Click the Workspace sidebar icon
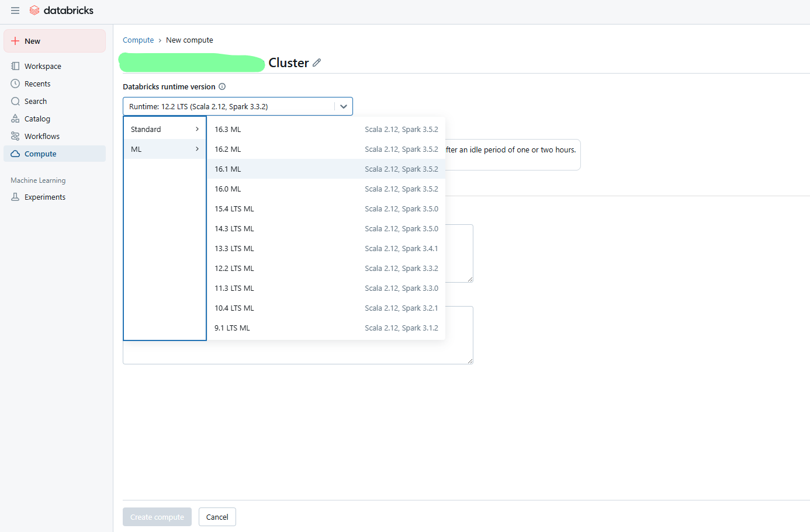 click(x=15, y=66)
